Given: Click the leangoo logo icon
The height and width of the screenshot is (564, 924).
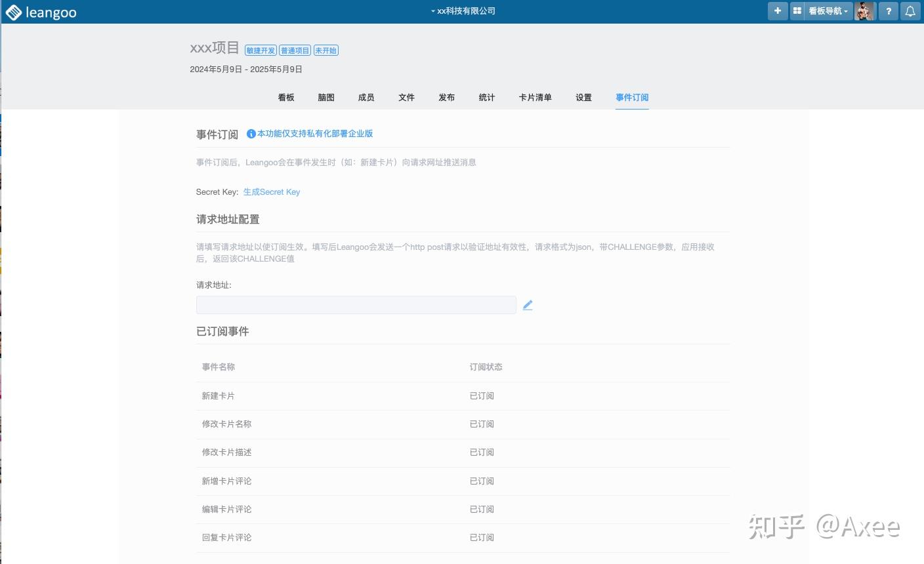Looking at the screenshot, I should (x=13, y=11).
